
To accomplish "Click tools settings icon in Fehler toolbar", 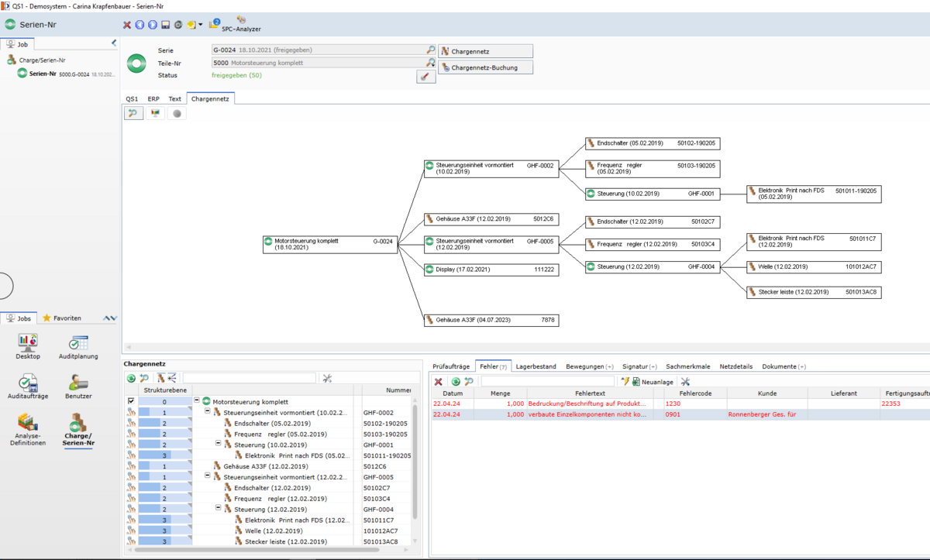I will pos(685,382).
